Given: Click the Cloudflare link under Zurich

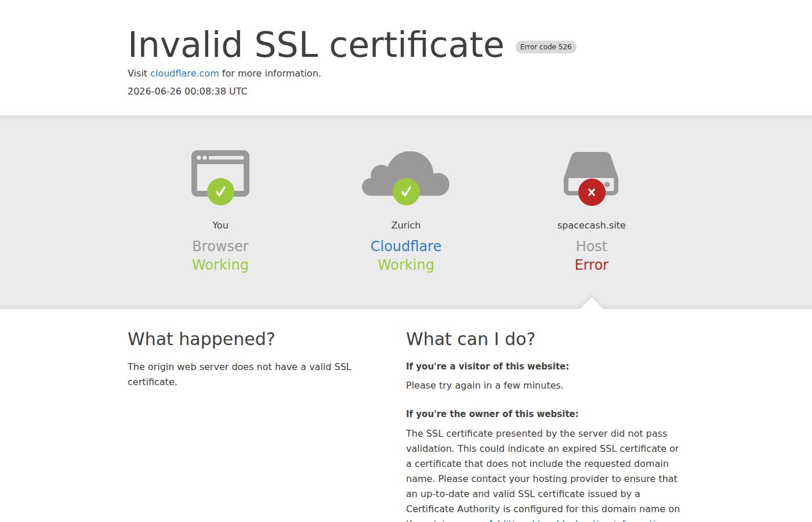Looking at the screenshot, I should tap(406, 246).
